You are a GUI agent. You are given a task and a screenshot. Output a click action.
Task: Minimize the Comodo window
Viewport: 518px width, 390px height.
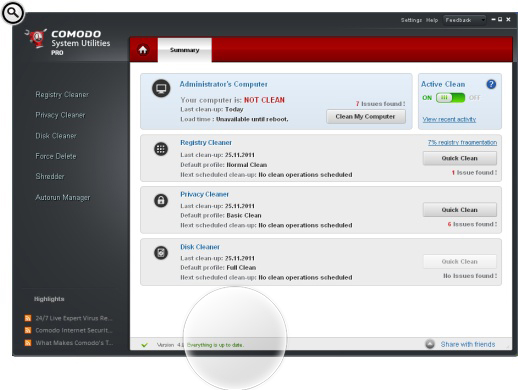point(493,20)
